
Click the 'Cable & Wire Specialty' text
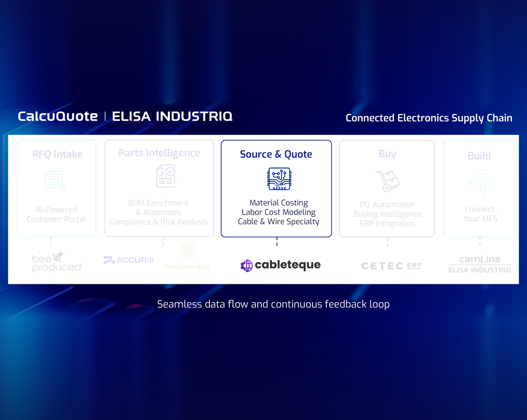pyautogui.click(x=279, y=222)
